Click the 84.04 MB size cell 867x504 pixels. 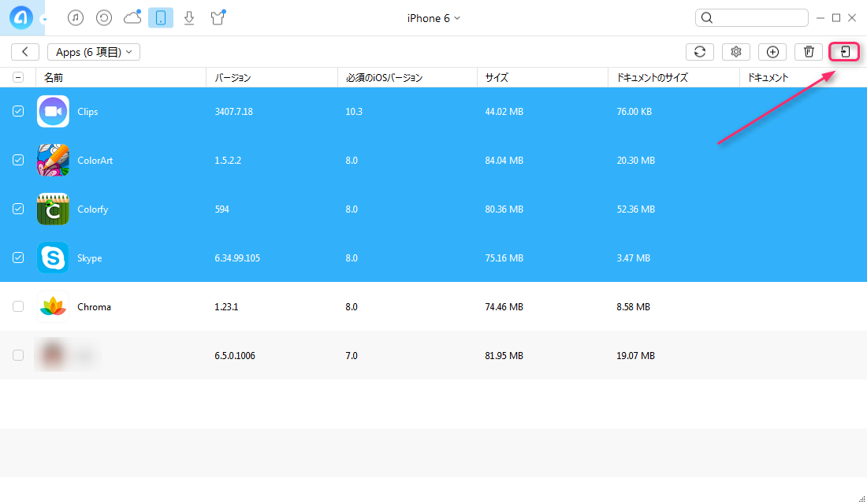tap(504, 161)
